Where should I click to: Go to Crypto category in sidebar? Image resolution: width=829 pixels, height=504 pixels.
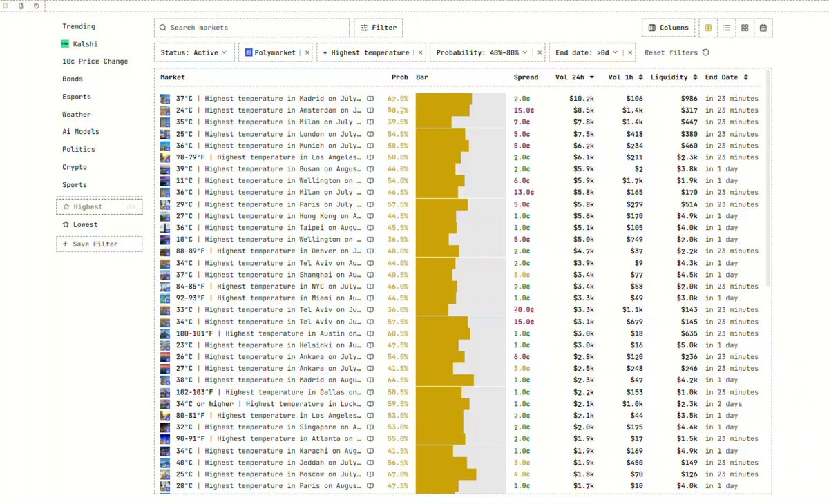point(74,167)
